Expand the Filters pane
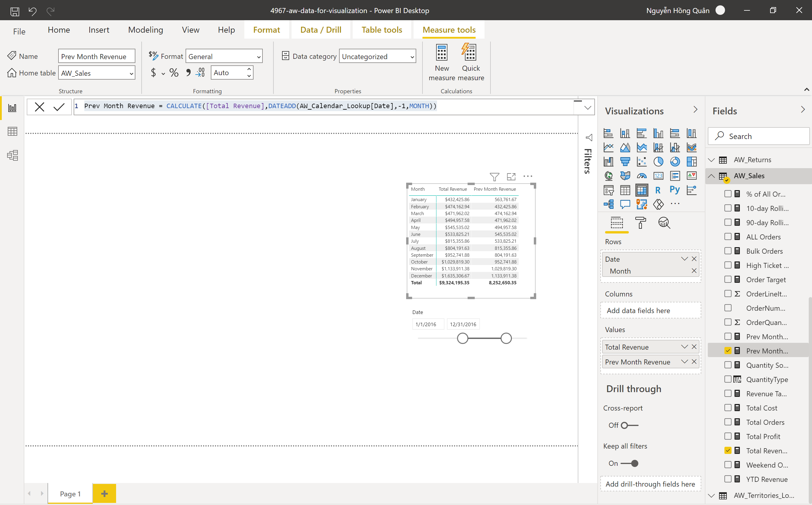This screenshot has height=505, width=812. [x=589, y=138]
